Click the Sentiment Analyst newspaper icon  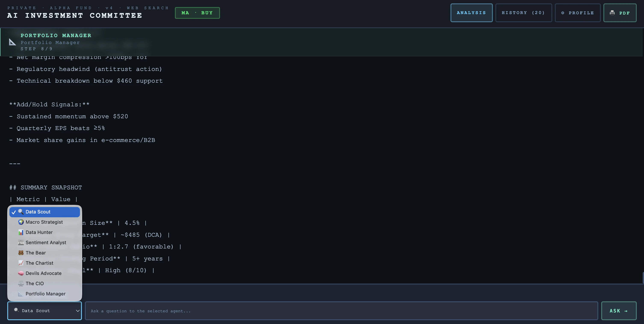coord(21,242)
